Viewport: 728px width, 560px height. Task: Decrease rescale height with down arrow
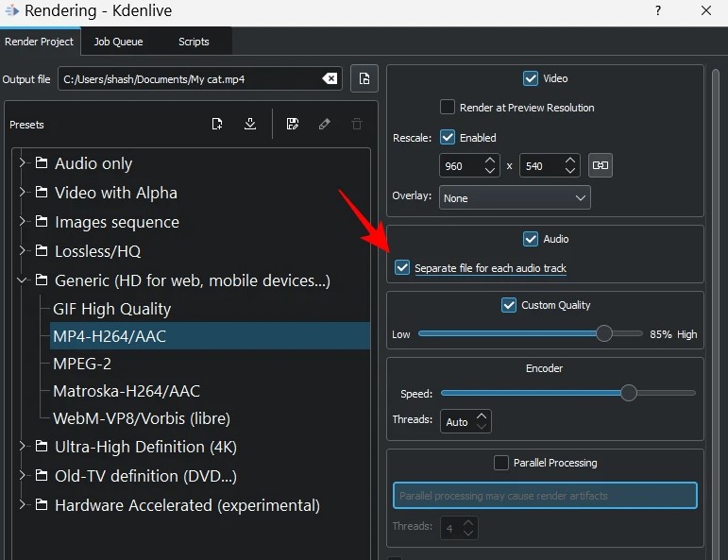point(570,170)
